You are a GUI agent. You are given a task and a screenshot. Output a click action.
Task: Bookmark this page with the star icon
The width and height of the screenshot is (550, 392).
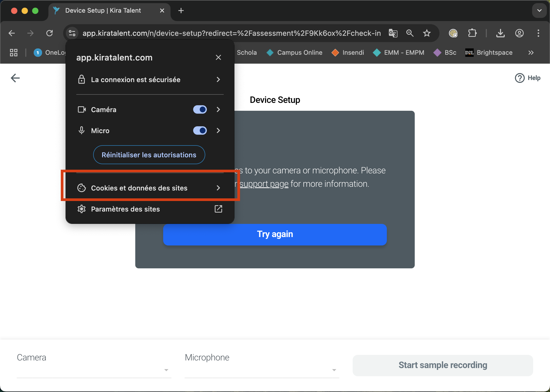[427, 33]
